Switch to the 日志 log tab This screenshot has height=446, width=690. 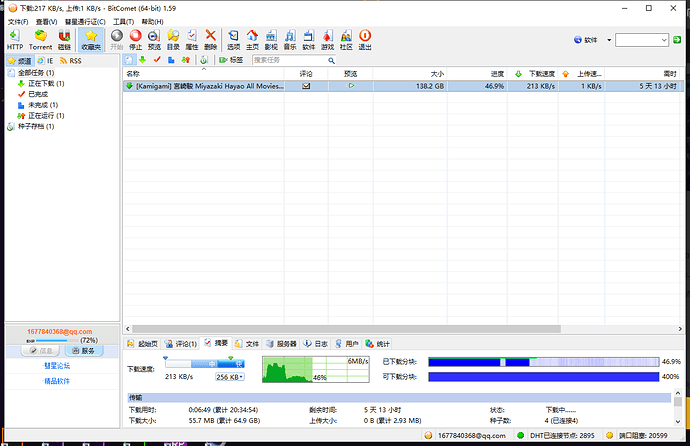(316, 344)
